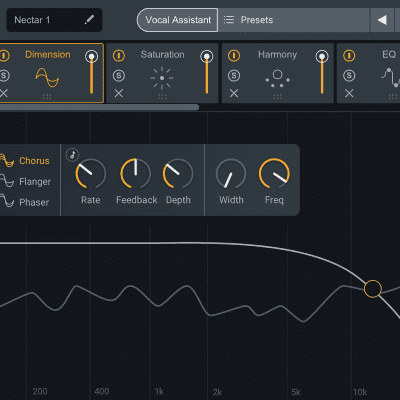Toggle the Harmony module power button
The image size is (400, 400).
[x=234, y=55]
